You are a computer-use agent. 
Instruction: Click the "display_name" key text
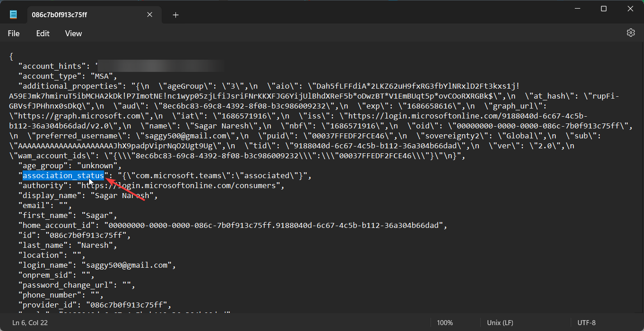[50, 195]
